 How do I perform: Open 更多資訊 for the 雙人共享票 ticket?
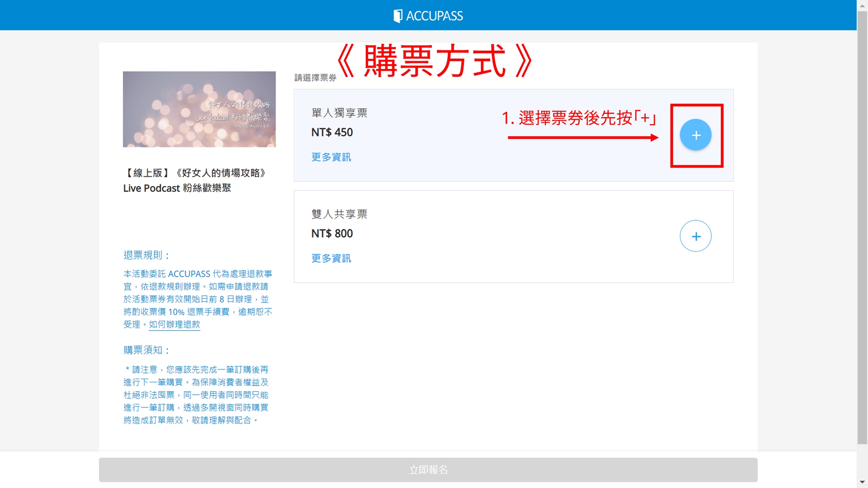[x=331, y=258]
